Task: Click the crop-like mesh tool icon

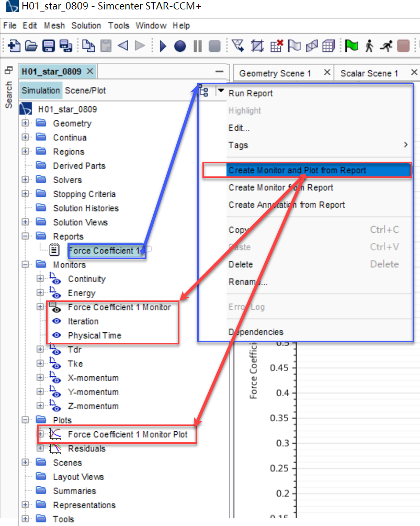Action: (257, 46)
